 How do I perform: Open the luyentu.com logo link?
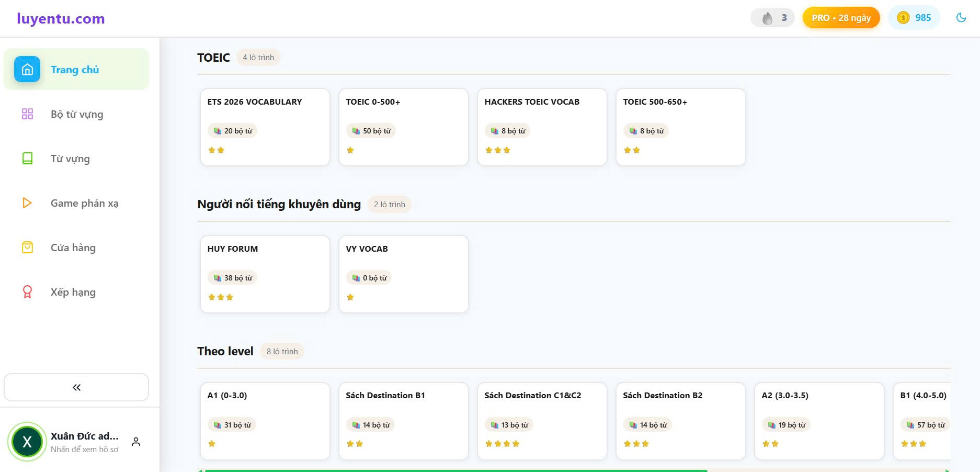point(61,19)
